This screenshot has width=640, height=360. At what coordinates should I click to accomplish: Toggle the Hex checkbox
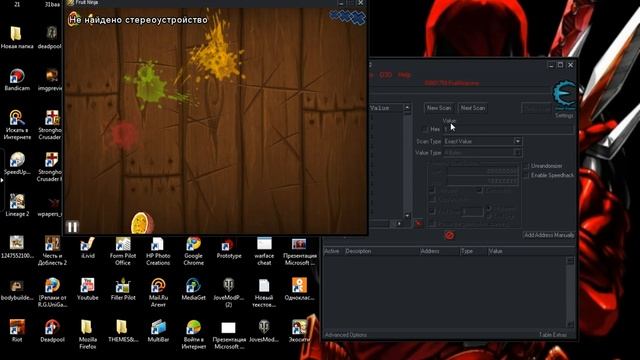coord(426,129)
